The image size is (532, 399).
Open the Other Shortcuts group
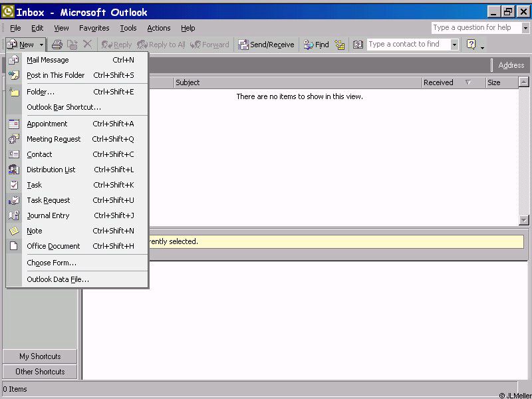pos(40,372)
